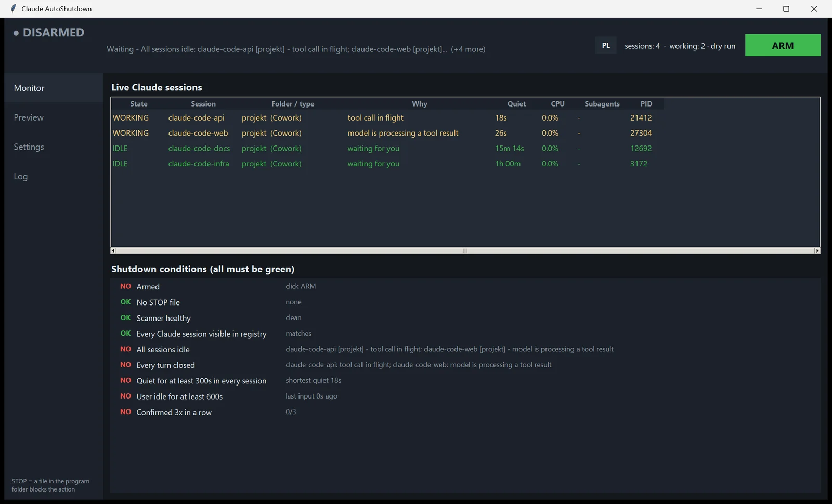Click PID 27304 in the table
Screen dimensions: 832x504
coord(641,133)
